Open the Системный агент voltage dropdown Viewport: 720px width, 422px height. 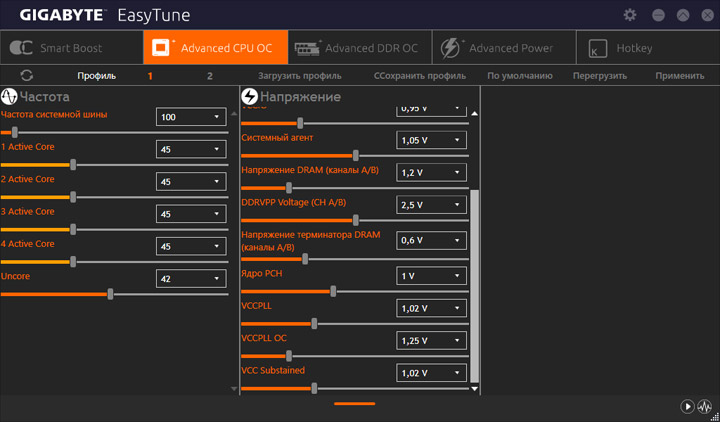point(431,140)
